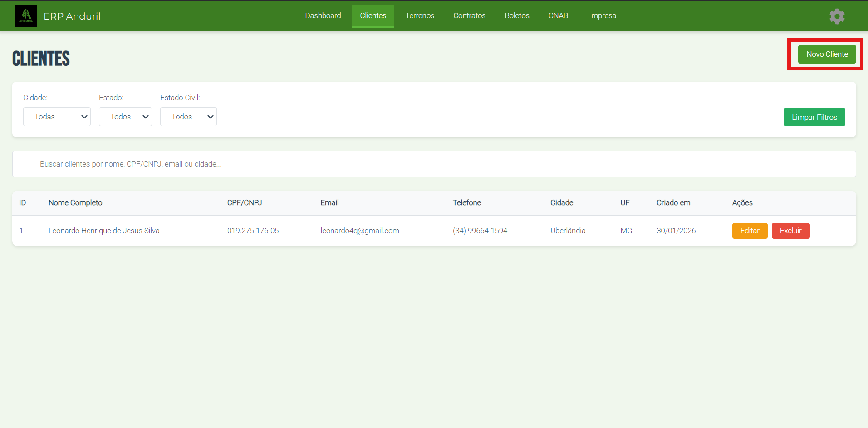Image resolution: width=868 pixels, height=428 pixels.
Task: Click the Nome Completo column header
Action: 75,203
